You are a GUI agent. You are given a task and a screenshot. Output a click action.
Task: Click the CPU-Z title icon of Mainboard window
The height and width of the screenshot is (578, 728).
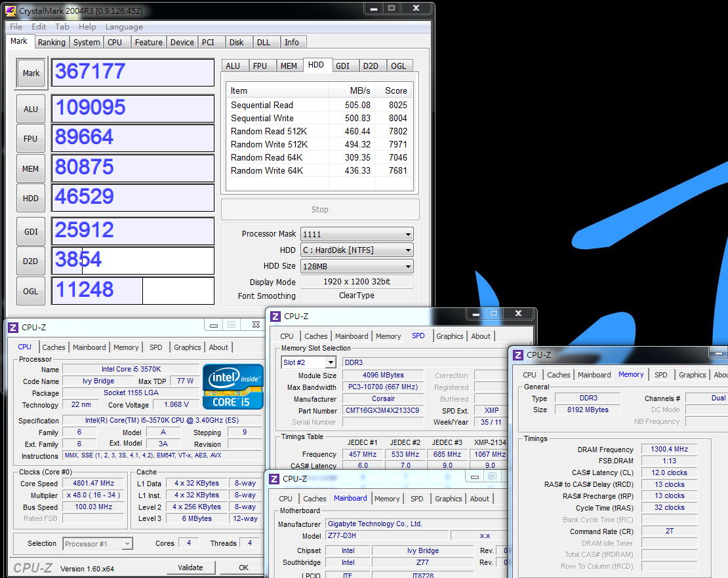[x=274, y=479]
